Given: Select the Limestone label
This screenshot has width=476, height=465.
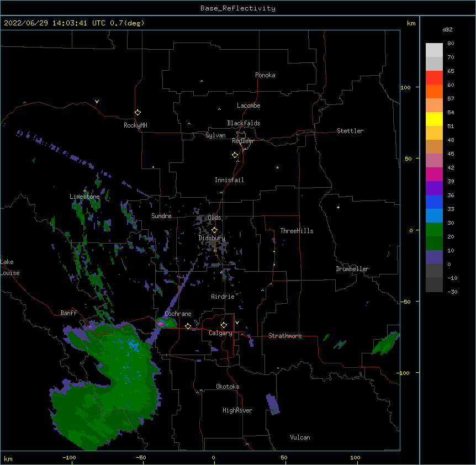Looking at the screenshot, I should [84, 197].
